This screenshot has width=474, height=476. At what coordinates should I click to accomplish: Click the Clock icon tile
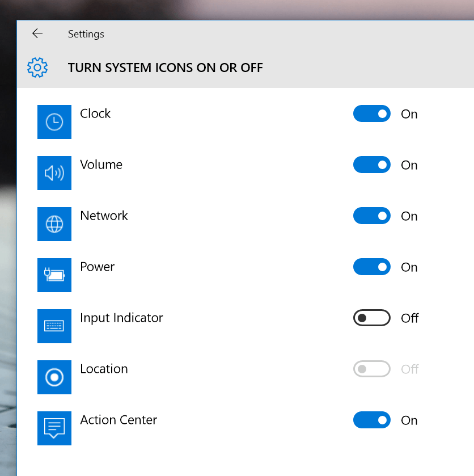pos(54,122)
